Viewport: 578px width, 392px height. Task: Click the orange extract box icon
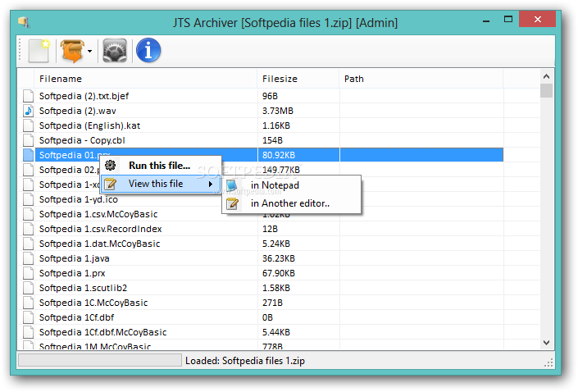tap(71, 51)
